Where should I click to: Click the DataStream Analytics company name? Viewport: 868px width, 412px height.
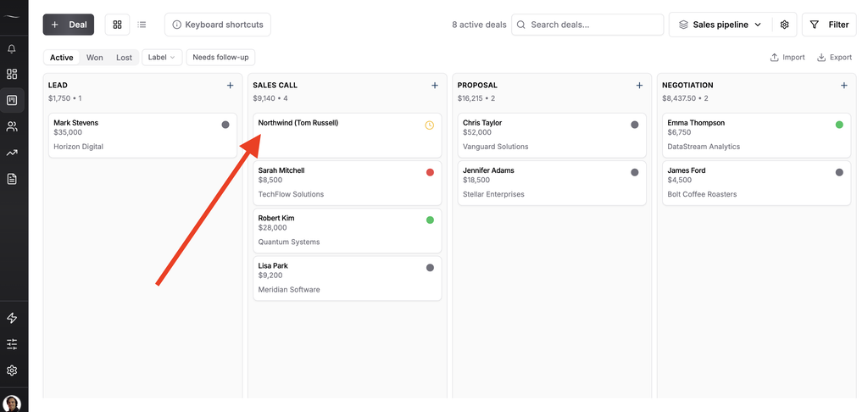pos(704,147)
